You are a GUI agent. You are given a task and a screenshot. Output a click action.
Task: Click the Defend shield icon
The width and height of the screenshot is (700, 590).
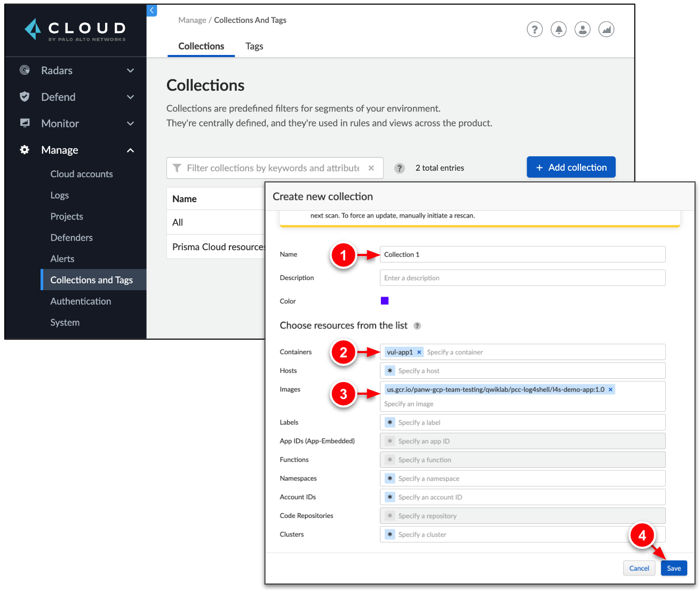tap(25, 97)
